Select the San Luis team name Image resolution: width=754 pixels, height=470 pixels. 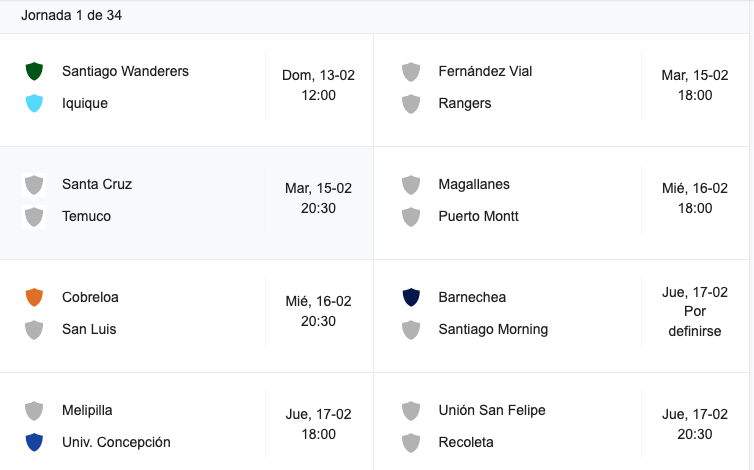click(x=89, y=329)
